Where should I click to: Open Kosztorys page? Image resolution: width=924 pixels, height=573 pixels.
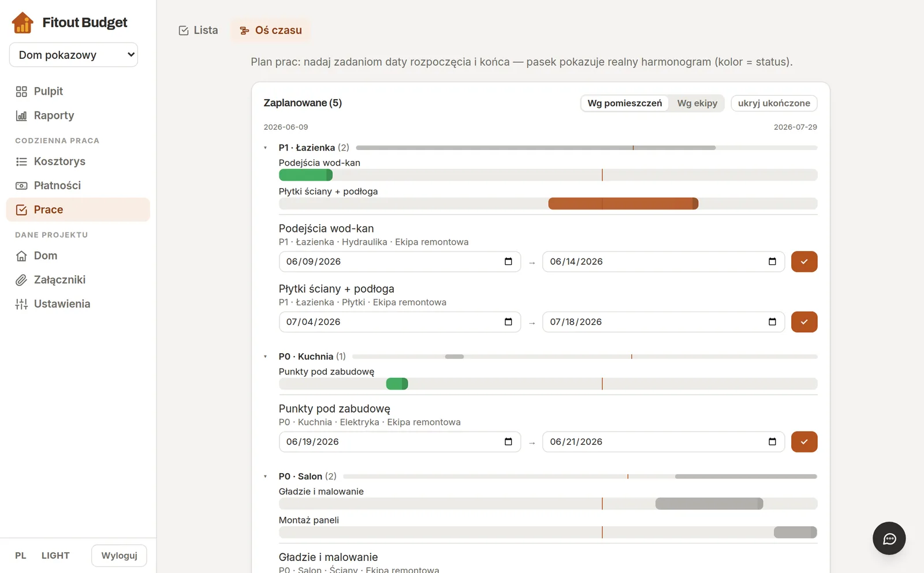(x=78, y=162)
